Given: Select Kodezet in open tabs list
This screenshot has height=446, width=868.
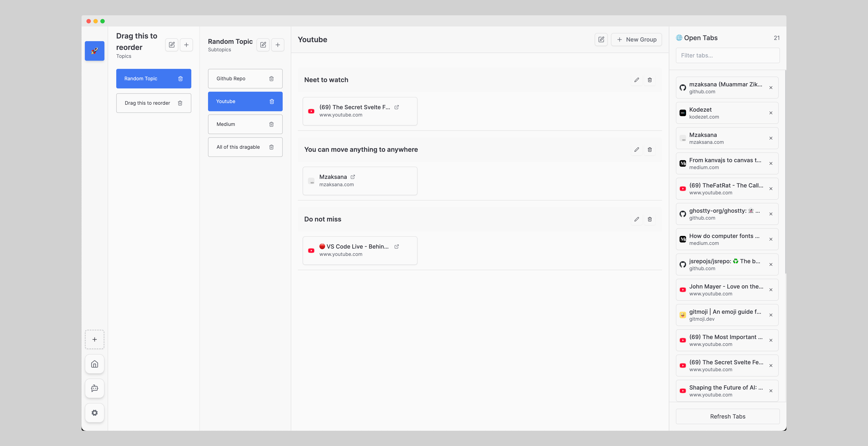Looking at the screenshot, I should tap(727, 113).
